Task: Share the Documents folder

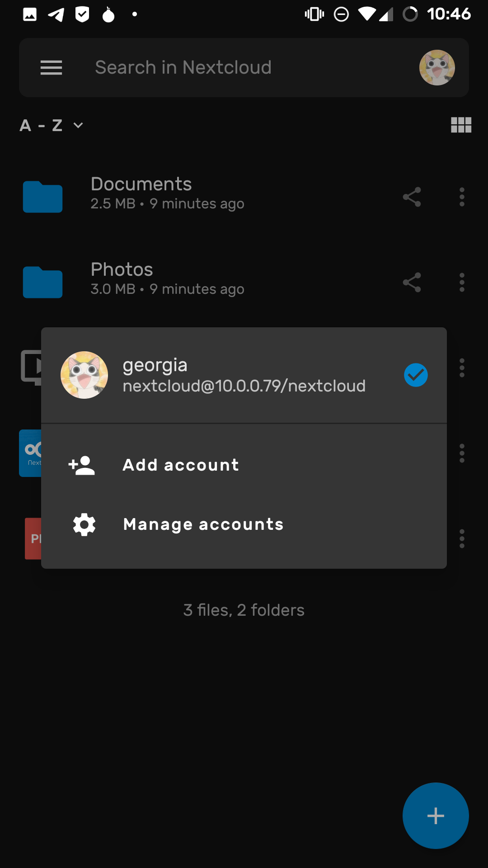Action: click(x=412, y=197)
